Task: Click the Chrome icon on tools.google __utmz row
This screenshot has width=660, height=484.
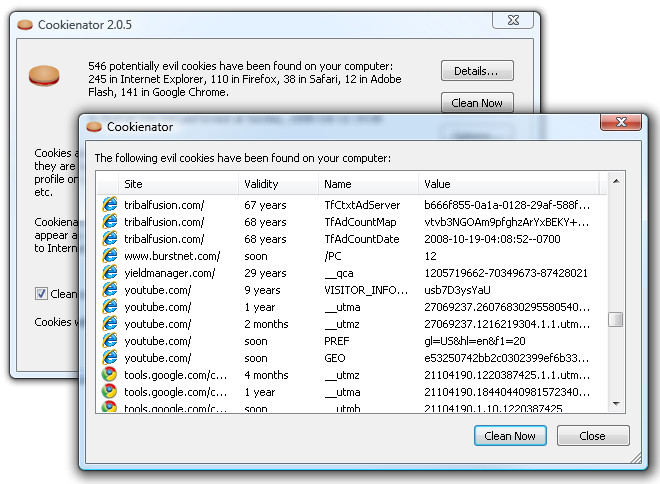Action: (109, 375)
